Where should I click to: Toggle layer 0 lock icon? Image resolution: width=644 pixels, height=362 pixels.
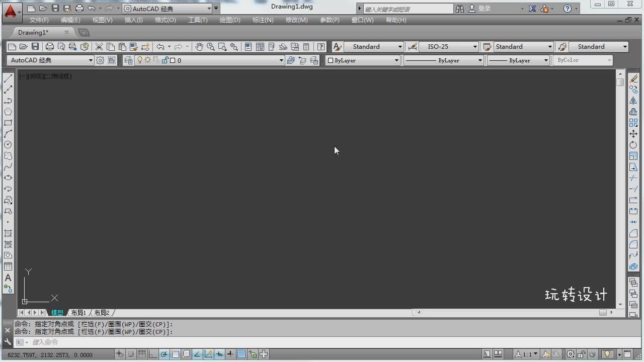[x=165, y=60]
